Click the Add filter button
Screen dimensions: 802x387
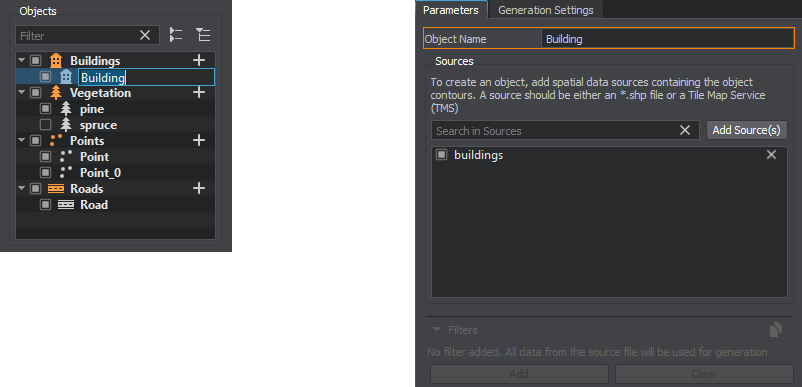(519, 374)
